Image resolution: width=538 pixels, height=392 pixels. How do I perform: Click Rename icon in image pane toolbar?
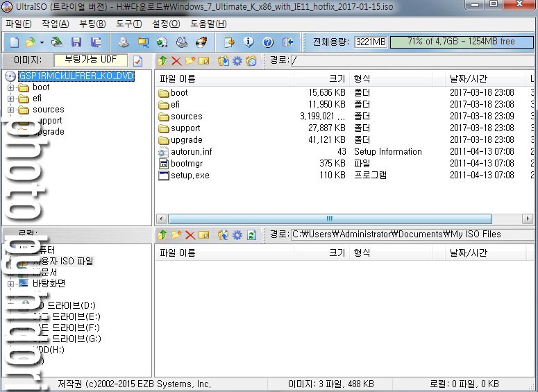pos(204,61)
